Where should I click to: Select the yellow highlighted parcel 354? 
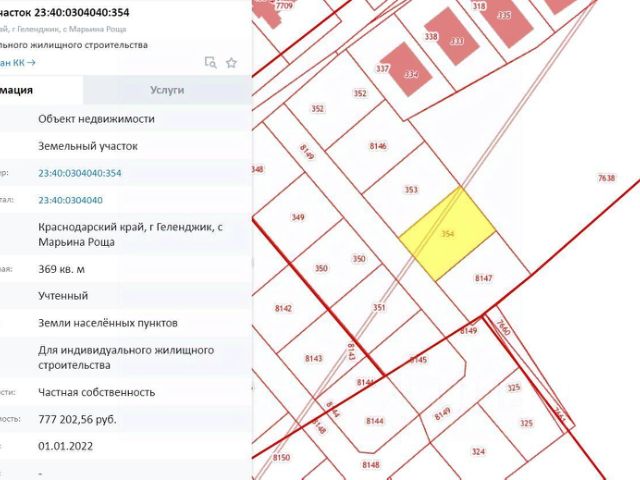pos(447,234)
